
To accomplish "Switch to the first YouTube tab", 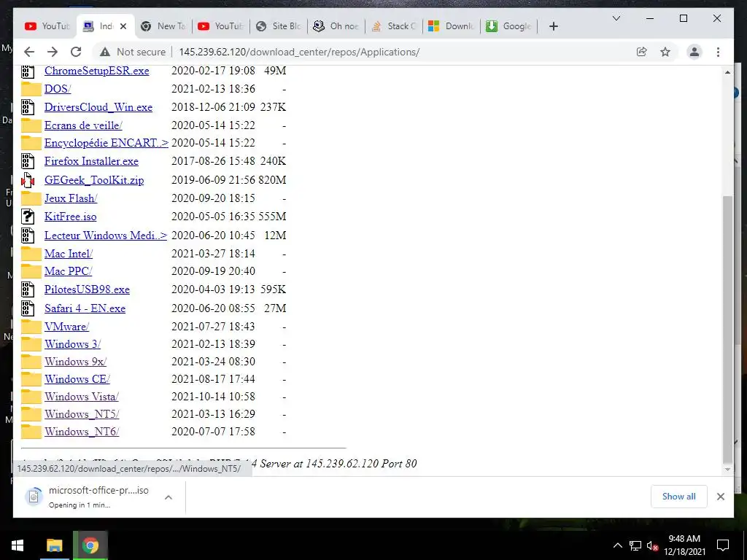I will point(47,26).
